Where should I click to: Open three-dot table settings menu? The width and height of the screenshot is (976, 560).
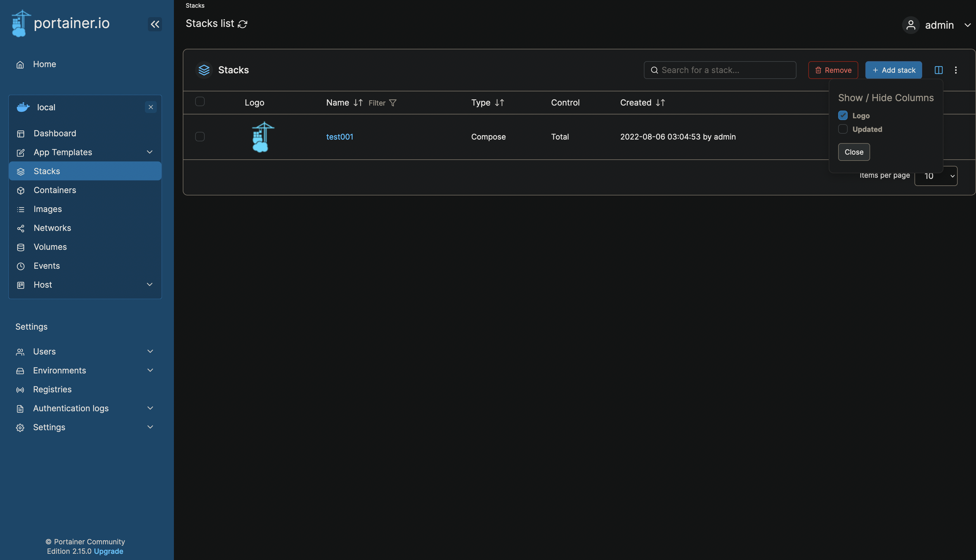pos(956,70)
